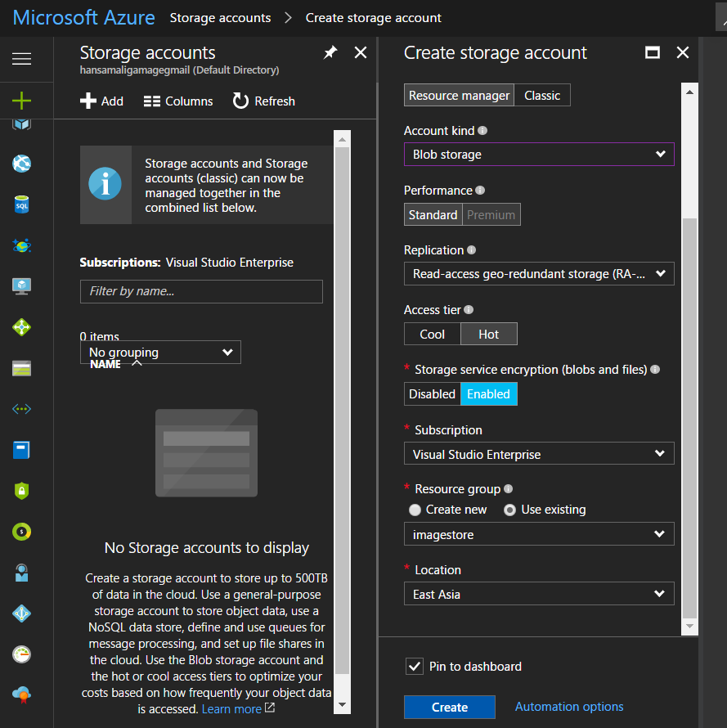Set storage encryption to Enabled

click(489, 393)
